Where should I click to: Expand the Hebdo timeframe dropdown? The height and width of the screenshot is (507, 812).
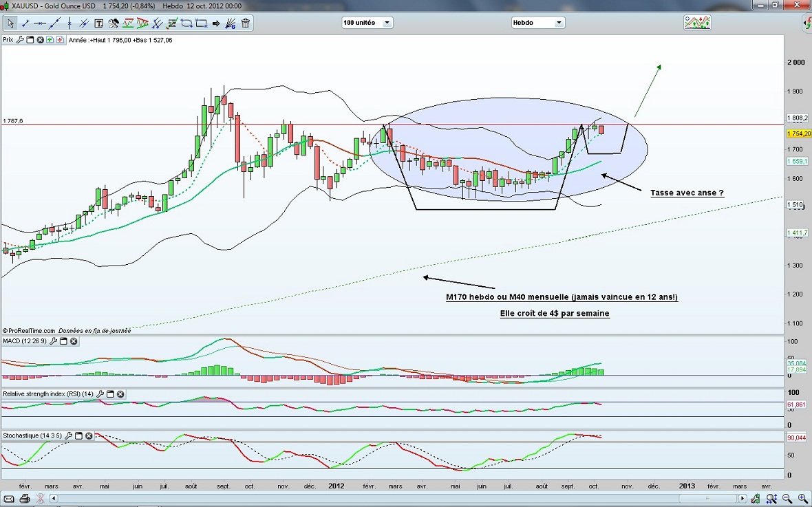point(537,23)
